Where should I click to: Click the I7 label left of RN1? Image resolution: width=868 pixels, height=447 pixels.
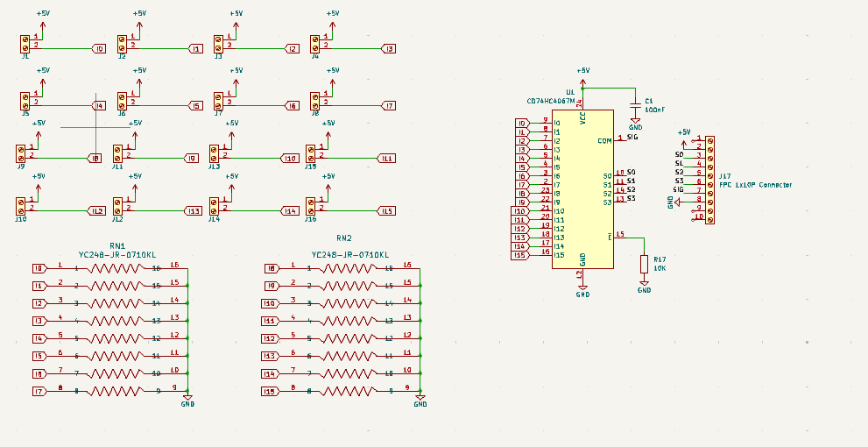40,392
